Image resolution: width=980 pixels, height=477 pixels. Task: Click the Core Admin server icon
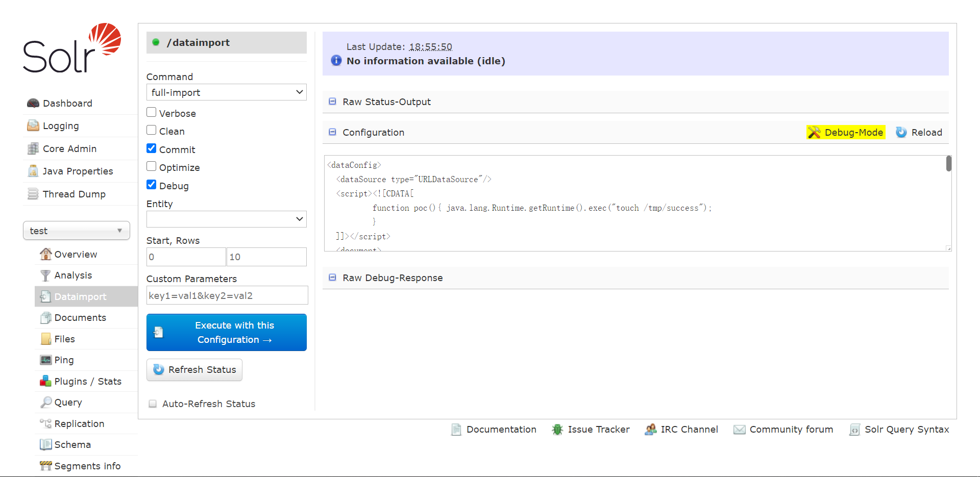click(33, 148)
